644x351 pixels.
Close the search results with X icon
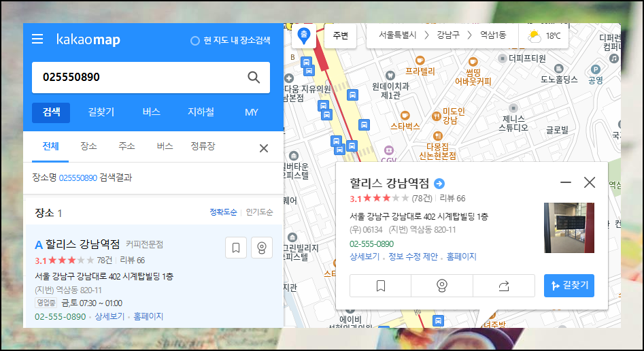[x=264, y=148]
